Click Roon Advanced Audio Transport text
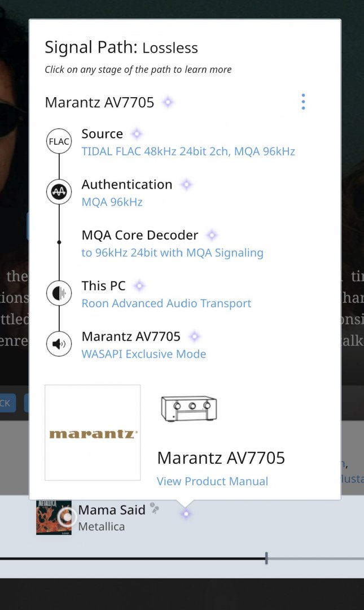 click(x=166, y=303)
